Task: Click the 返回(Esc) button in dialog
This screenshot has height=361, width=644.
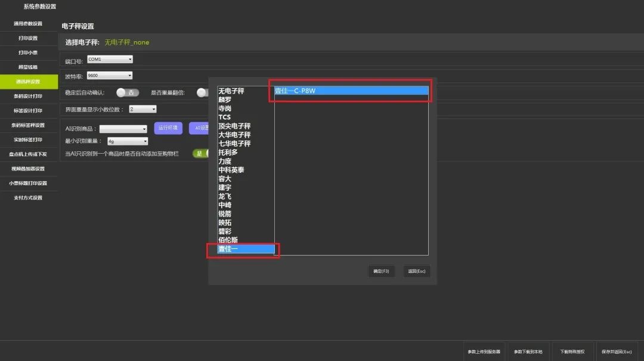Action: click(x=416, y=271)
